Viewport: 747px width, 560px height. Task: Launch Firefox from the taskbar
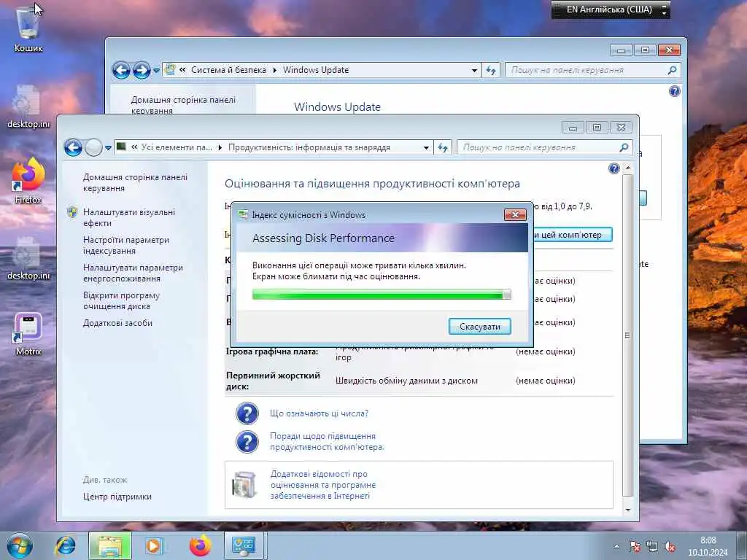200,545
